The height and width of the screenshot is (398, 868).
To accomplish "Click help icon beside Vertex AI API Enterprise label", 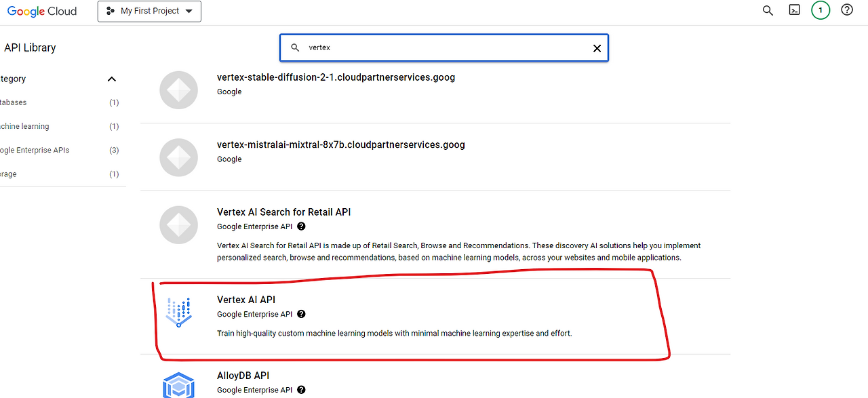I will click(301, 314).
